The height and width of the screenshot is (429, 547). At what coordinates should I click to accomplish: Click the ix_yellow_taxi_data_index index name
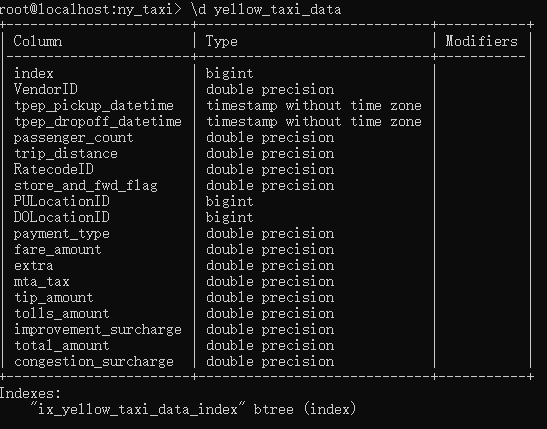[x=138, y=409]
